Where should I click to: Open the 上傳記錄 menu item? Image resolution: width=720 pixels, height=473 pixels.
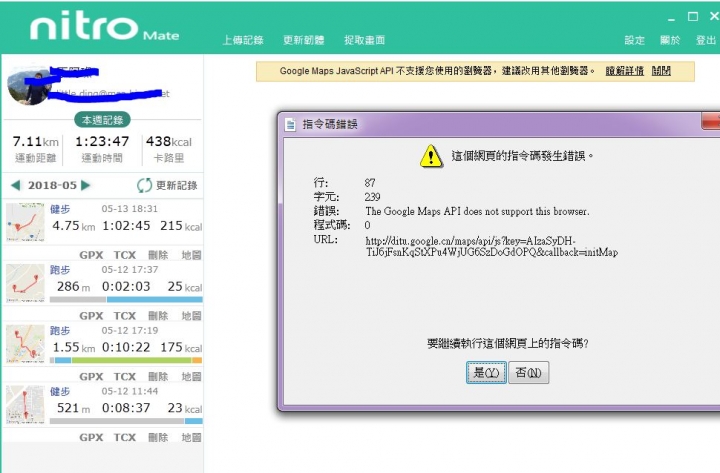[x=243, y=40]
